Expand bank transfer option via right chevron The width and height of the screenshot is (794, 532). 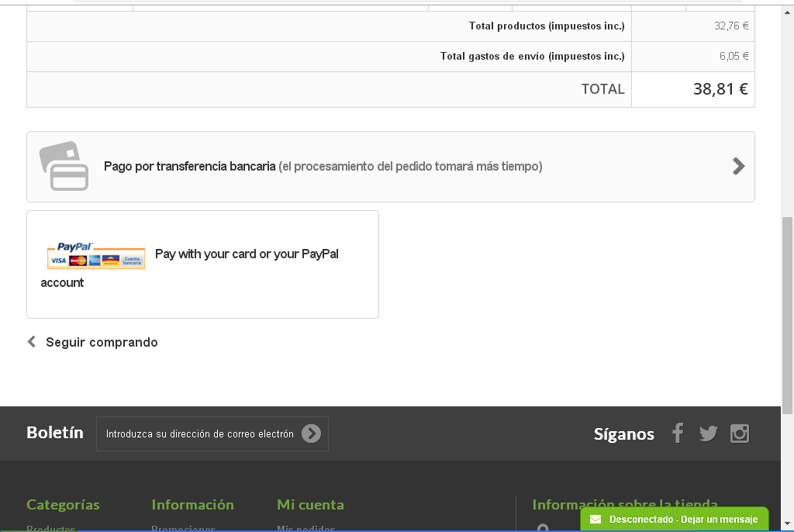[x=738, y=166]
